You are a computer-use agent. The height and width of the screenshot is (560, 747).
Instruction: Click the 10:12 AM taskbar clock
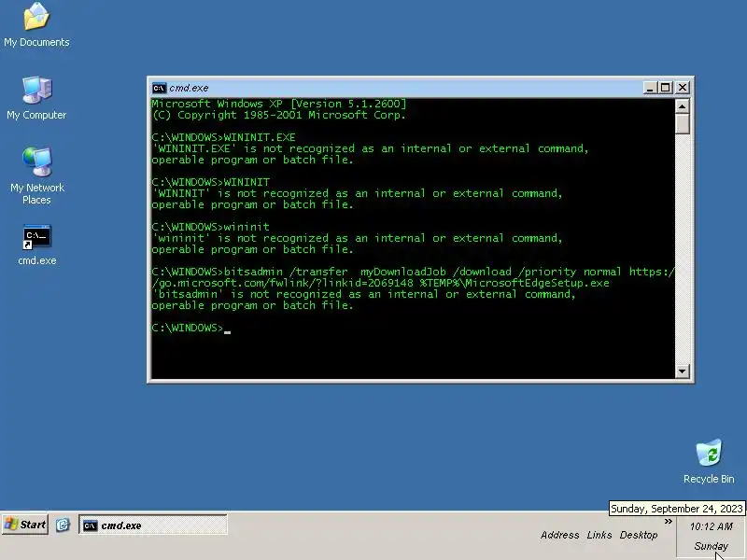tap(711, 526)
